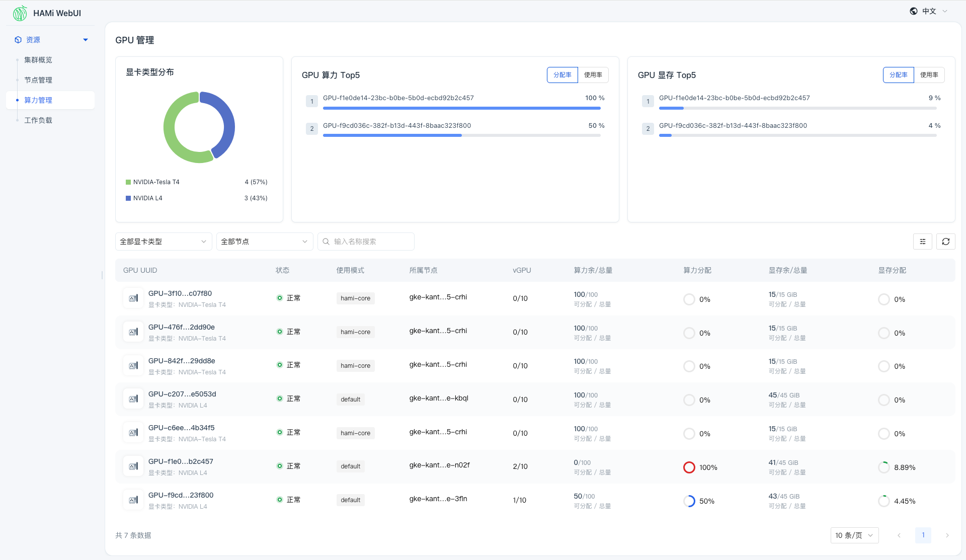Select allocation rate in GPU memory Top5
Image resolution: width=966 pixels, height=560 pixels.
(898, 75)
